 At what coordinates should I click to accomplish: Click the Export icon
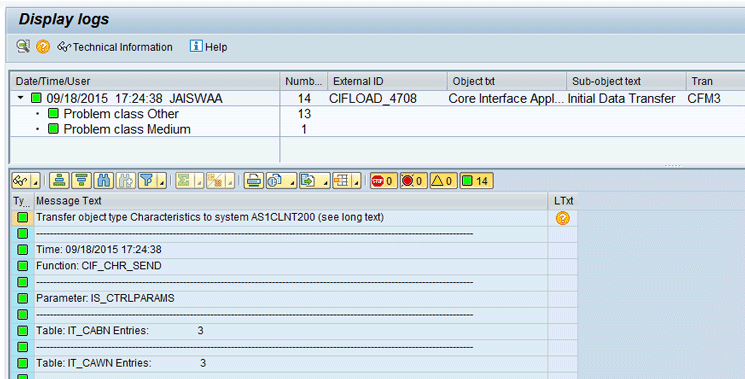point(308,181)
